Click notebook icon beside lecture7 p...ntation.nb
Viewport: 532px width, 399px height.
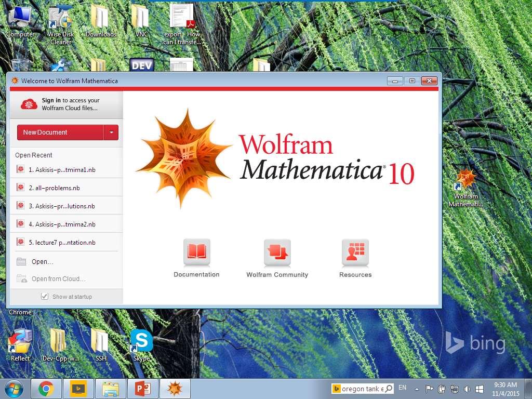20,242
